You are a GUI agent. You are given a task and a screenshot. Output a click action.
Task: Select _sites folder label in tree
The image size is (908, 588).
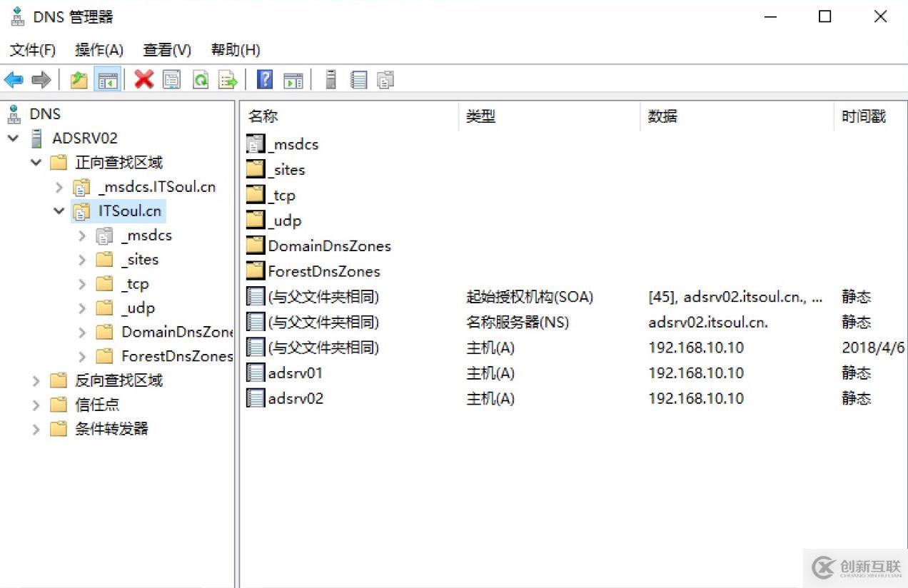140,260
